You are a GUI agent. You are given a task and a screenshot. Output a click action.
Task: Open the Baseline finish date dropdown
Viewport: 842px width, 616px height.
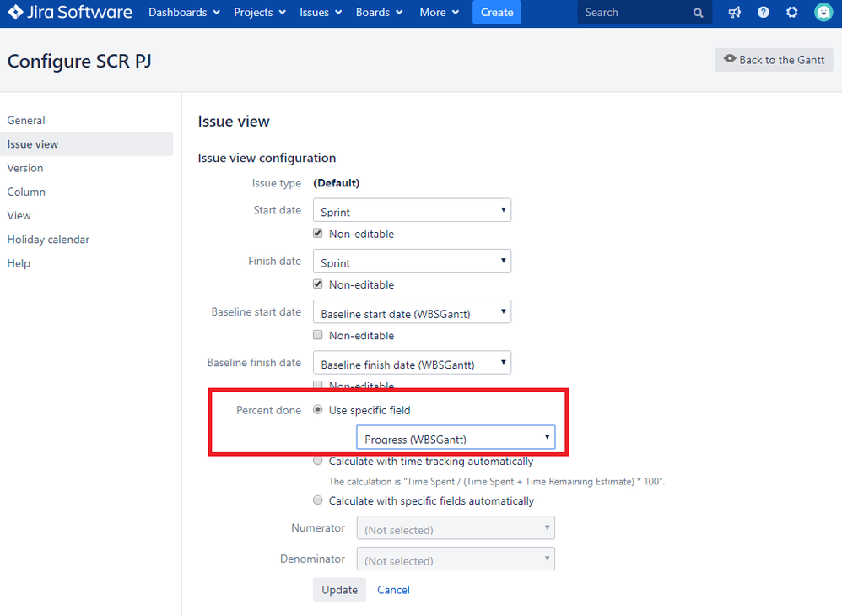(x=412, y=363)
